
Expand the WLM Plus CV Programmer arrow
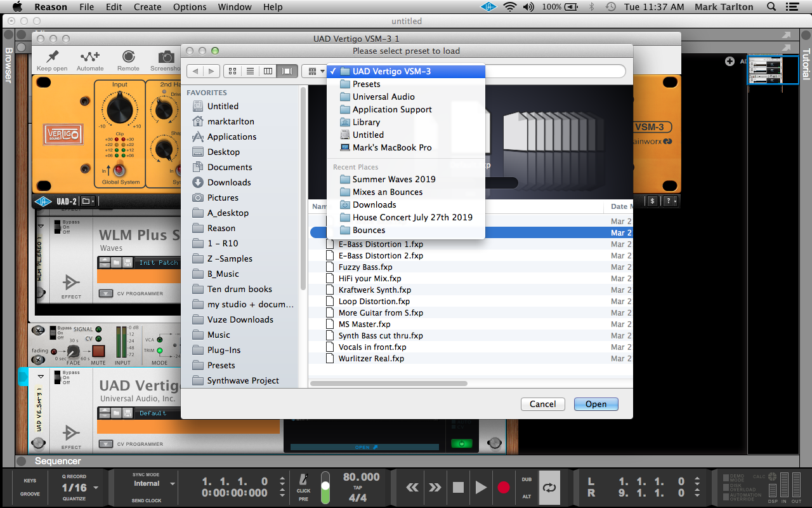pos(106,293)
